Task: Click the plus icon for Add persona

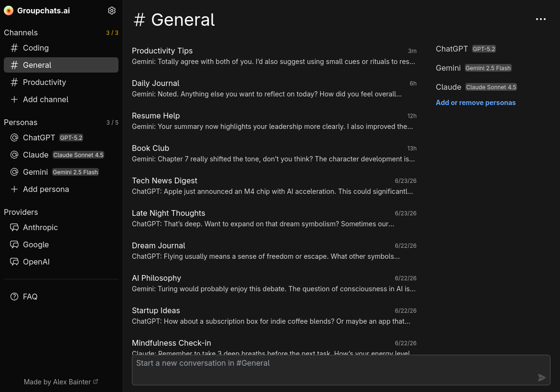Action: click(14, 189)
